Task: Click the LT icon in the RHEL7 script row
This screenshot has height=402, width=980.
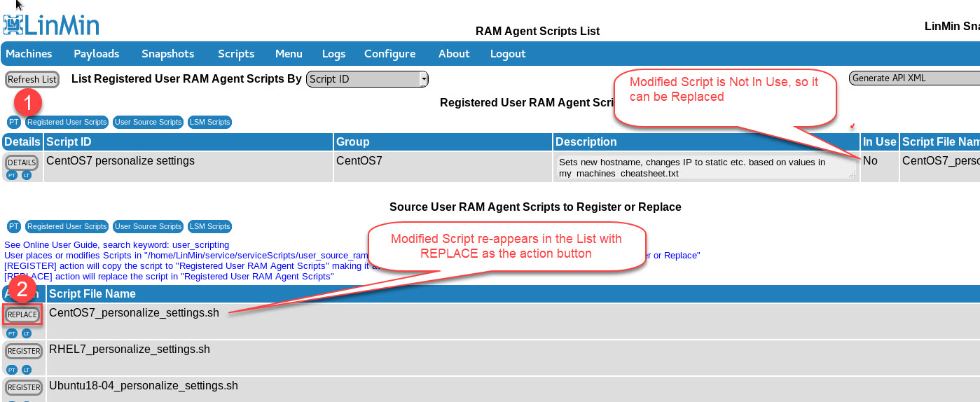Action: [27, 369]
